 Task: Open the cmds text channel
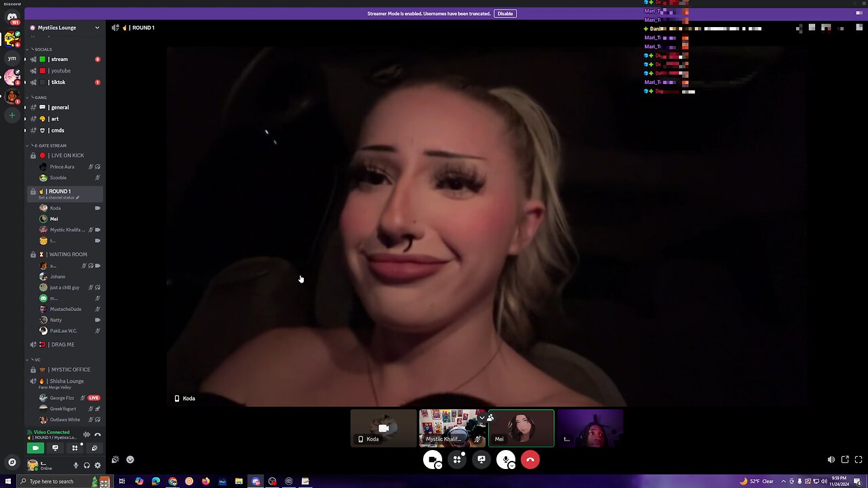point(65,130)
